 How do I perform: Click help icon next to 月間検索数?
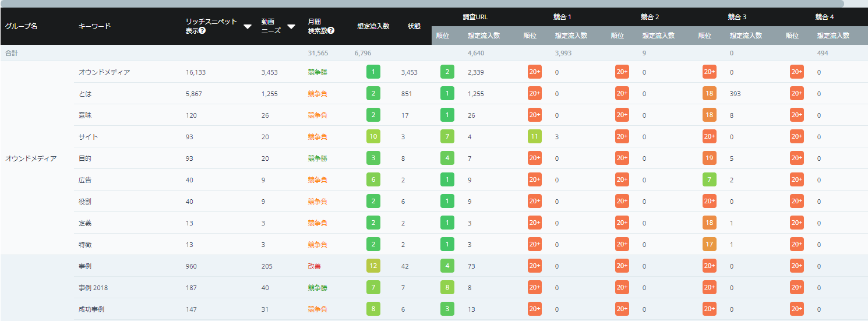coord(331,31)
